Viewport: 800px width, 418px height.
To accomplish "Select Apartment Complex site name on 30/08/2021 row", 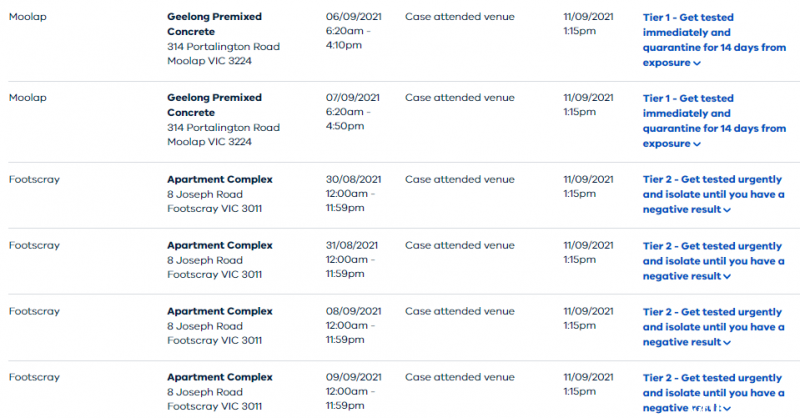I will coord(220,179).
